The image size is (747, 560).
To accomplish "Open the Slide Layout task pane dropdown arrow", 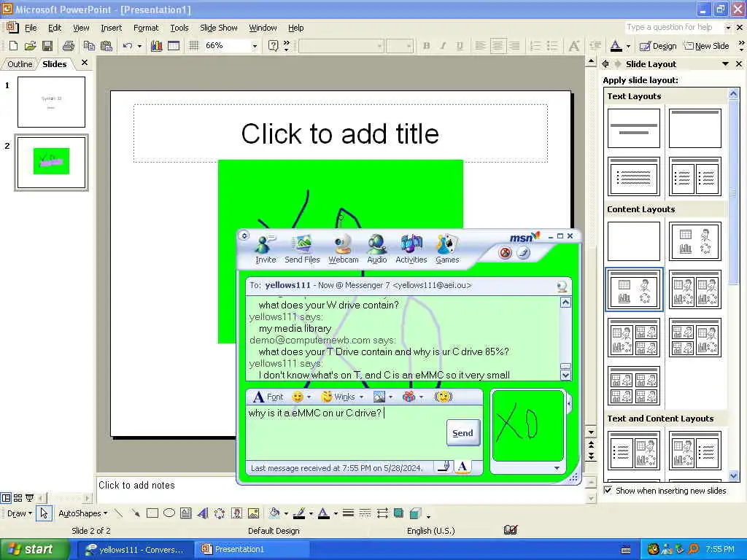I will click(x=726, y=64).
